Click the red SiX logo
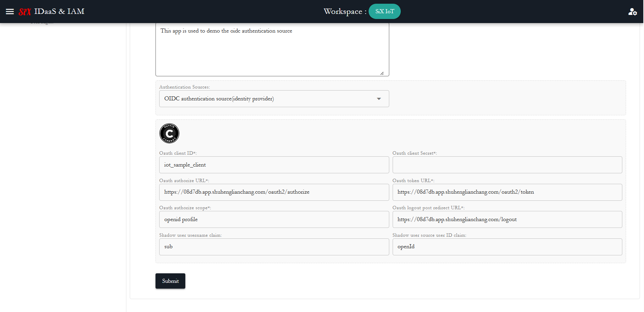Screen dimensions: 644x312 click(x=25, y=12)
